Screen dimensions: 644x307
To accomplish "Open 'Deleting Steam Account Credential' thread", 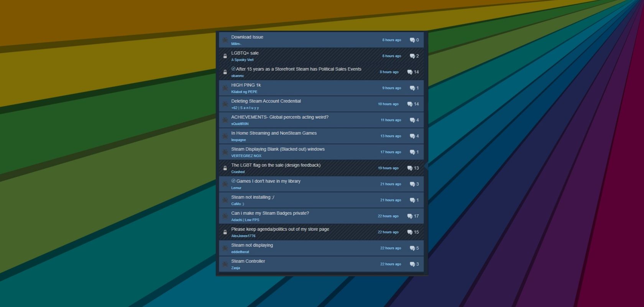I will pos(266,101).
